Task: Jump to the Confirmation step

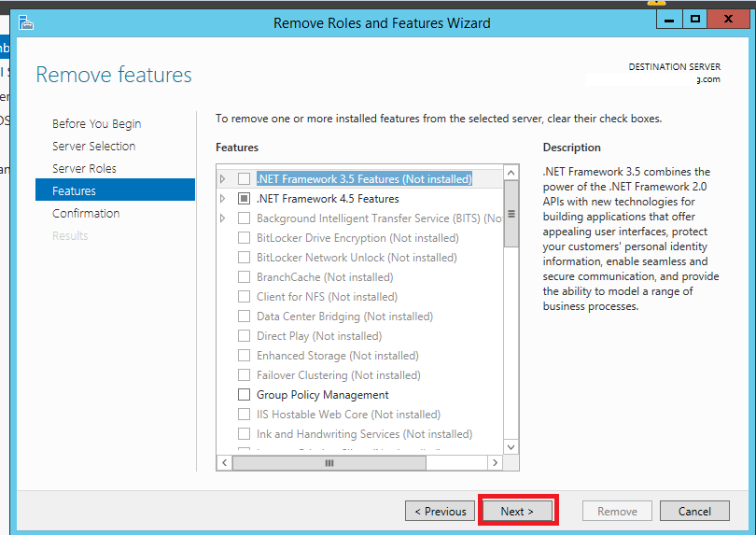Action: [x=86, y=213]
